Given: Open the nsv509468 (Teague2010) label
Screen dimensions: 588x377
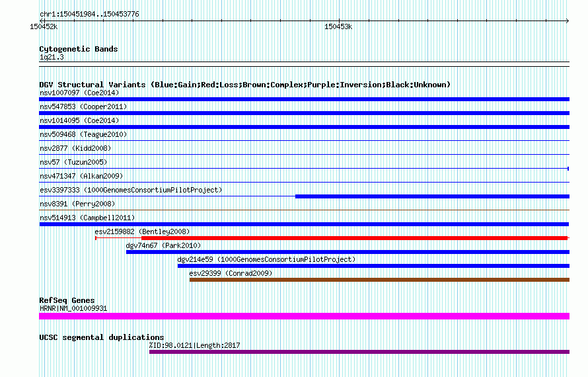Looking at the screenshot, I should coord(83,134).
